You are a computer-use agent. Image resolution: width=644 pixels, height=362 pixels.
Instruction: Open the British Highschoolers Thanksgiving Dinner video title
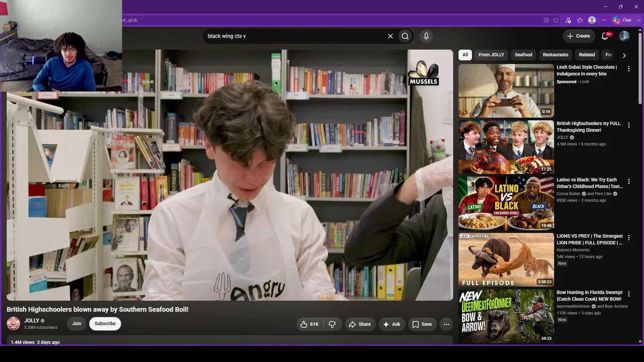(588, 127)
